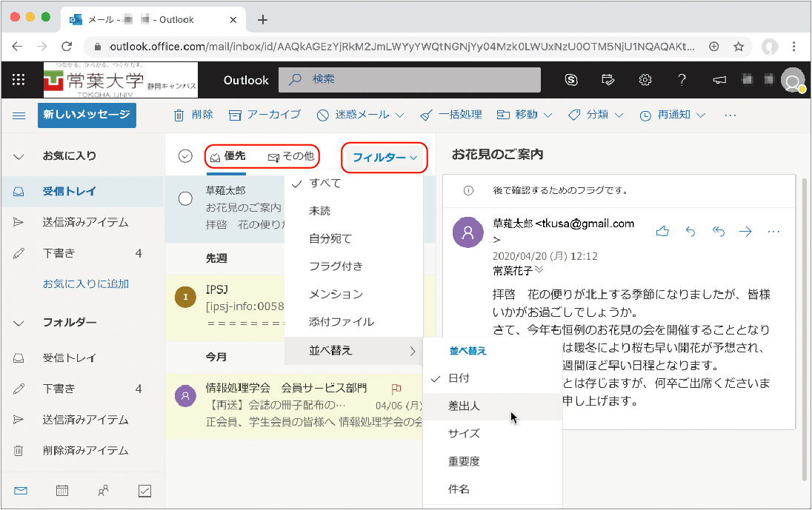Collapse the フォルダー section

tap(19, 323)
